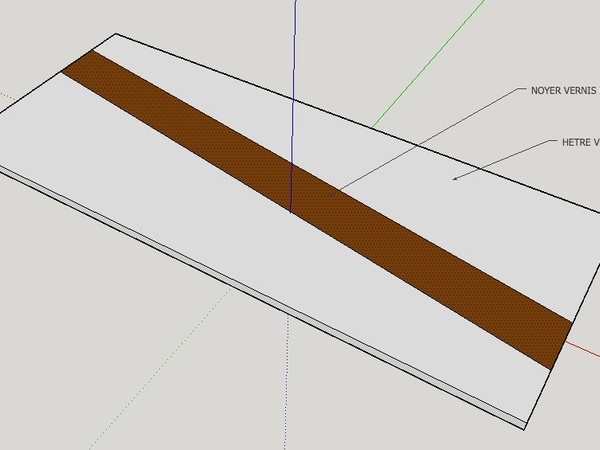Image resolution: width=600 pixels, height=450 pixels.
Task: Select the NOYER VERNIS leader line
Action: (430, 139)
